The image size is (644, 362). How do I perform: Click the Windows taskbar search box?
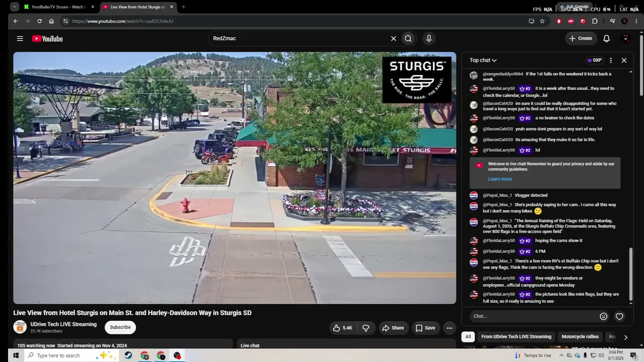click(x=71, y=355)
